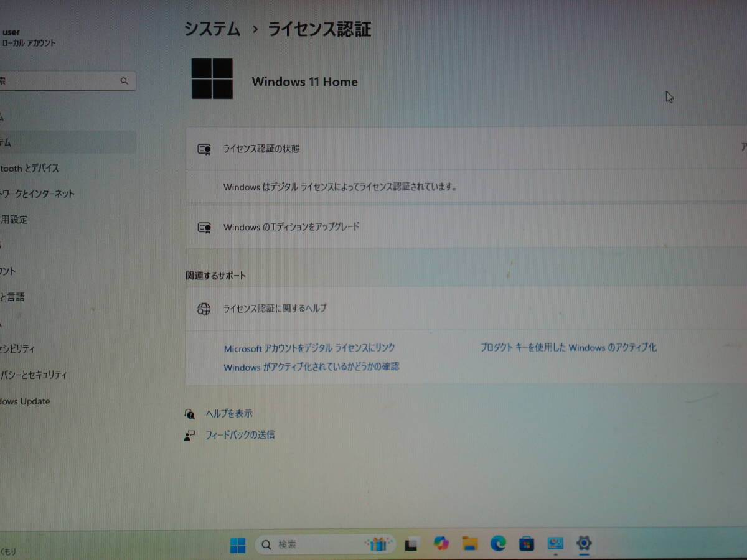Click the digital license activation message
The height and width of the screenshot is (560, 747).
[x=341, y=186]
